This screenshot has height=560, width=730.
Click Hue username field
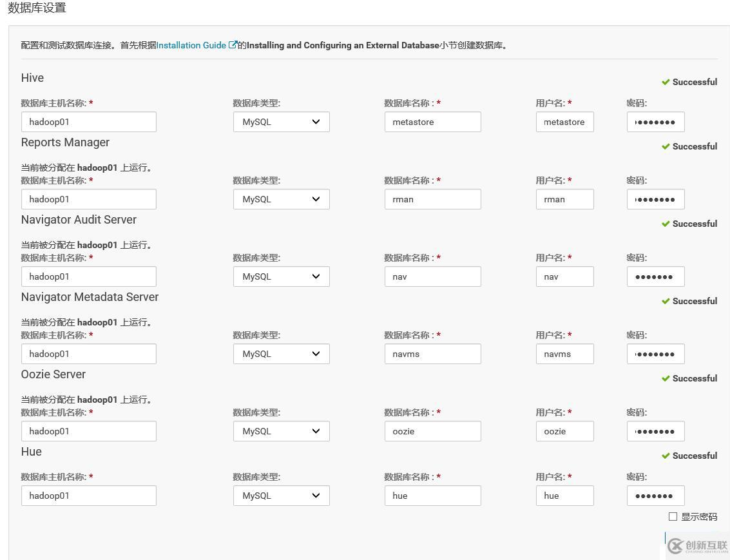[x=564, y=496]
